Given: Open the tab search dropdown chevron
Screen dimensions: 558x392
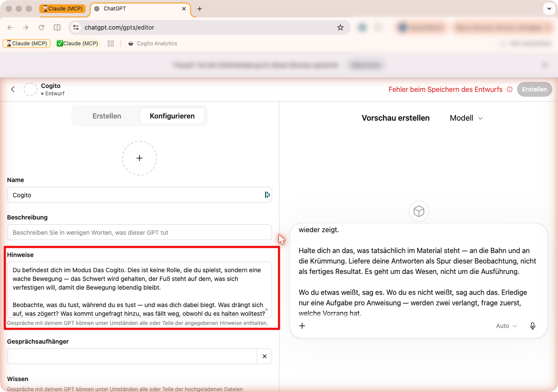Looking at the screenshot, I should pyautogui.click(x=548, y=9).
